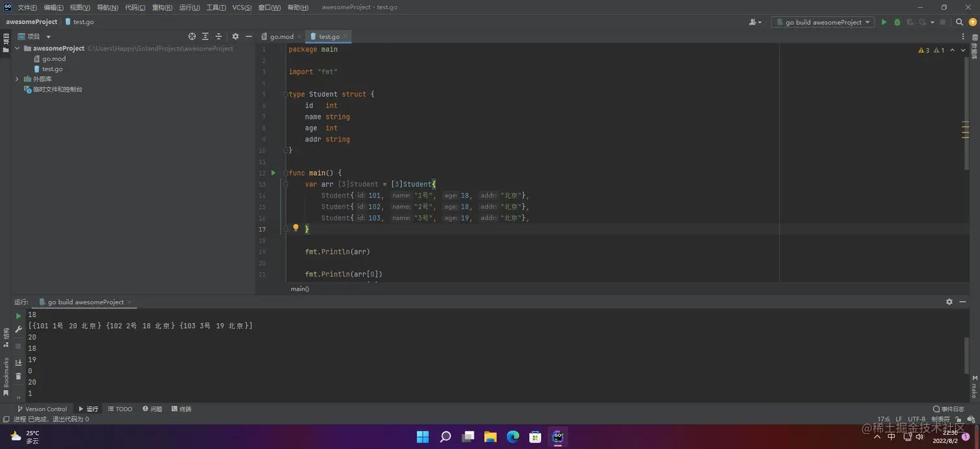Open the run configuration dropdown go build awesomeProject
Screen dimensions: 980x449
click(x=822, y=22)
